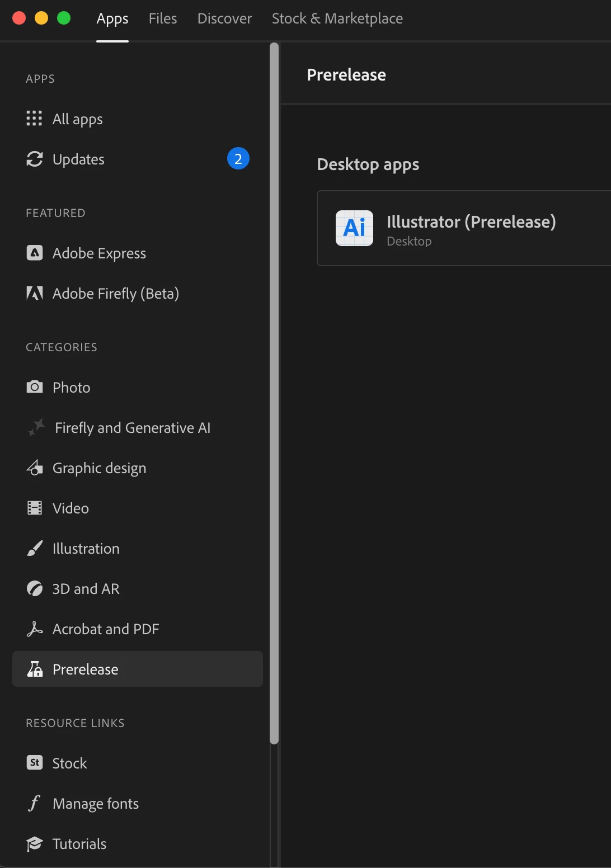Click the sidebar vertical scrollbar
The image size is (611, 868).
(274, 393)
